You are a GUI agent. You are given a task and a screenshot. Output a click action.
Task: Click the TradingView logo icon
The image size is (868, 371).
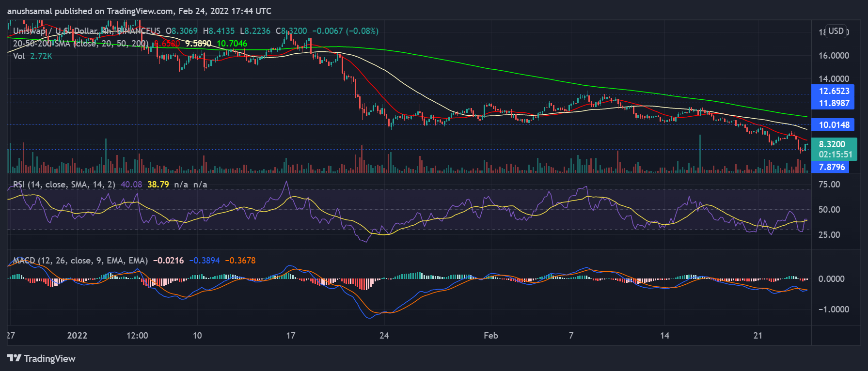point(14,358)
